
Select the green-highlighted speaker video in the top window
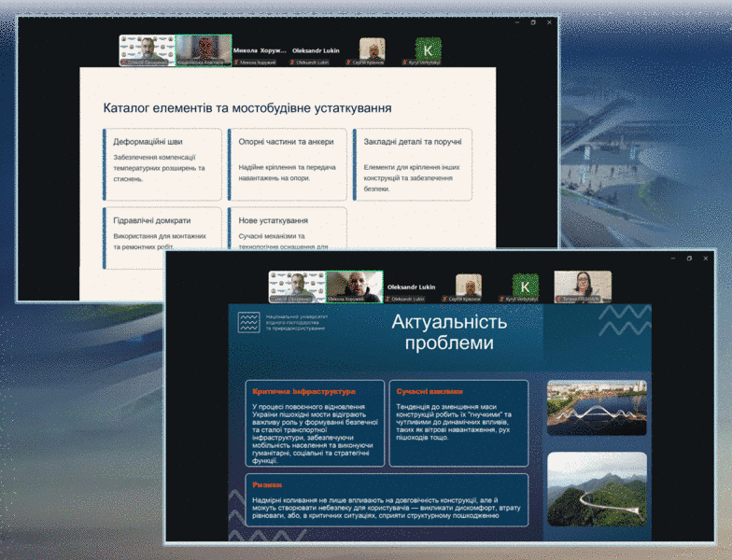[x=204, y=50]
